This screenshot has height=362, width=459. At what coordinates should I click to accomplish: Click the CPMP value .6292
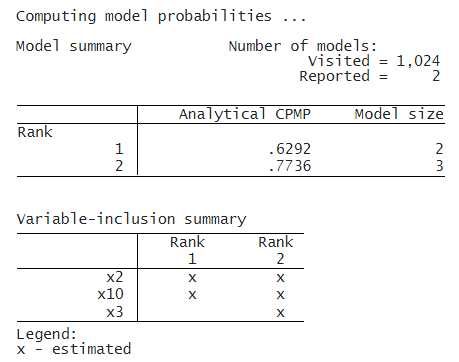pos(290,149)
